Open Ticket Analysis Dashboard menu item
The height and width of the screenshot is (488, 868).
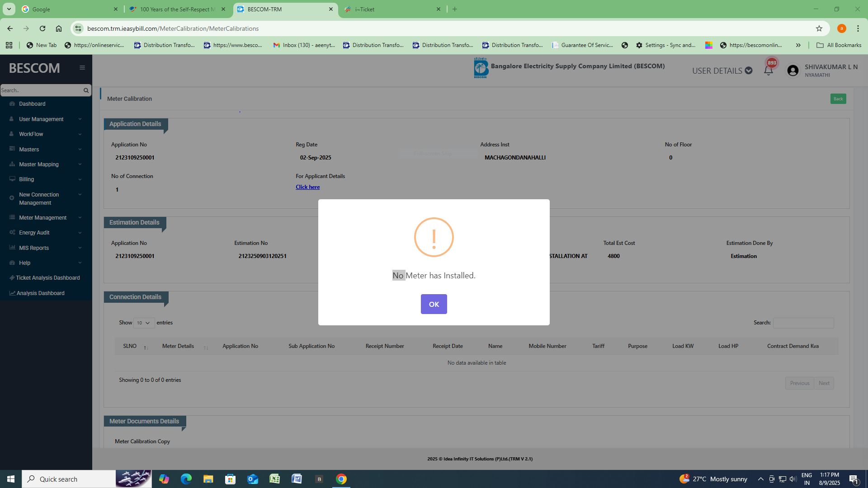[x=47, y=278]
